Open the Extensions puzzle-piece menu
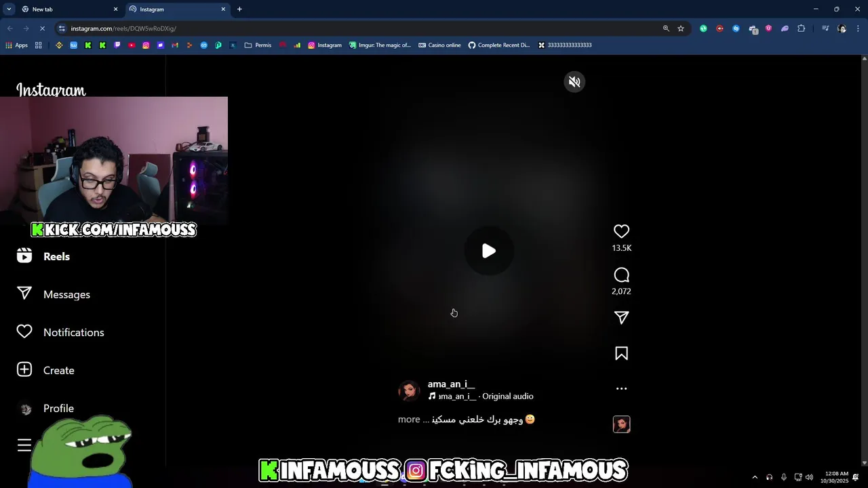 (802, 28)
